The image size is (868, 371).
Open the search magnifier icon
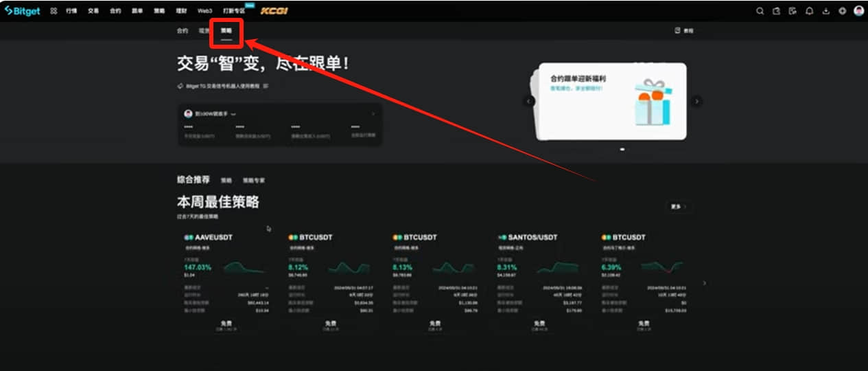(760, 11)
